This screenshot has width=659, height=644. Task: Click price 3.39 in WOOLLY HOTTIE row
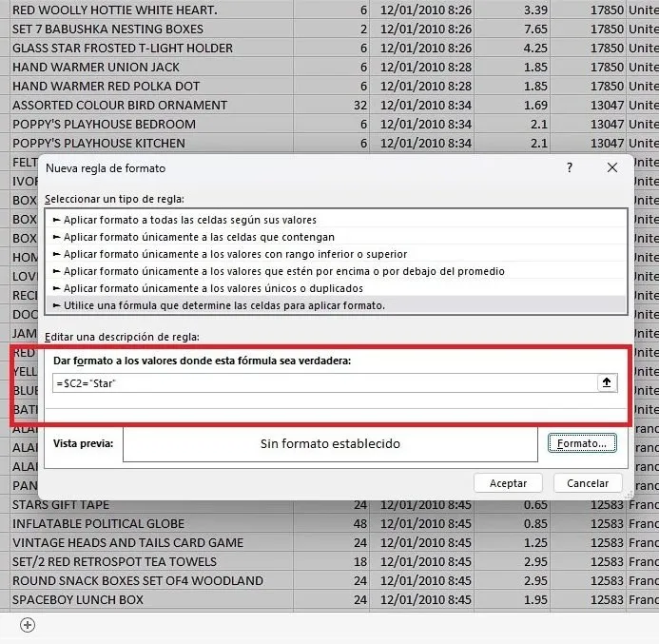point(513,10)
